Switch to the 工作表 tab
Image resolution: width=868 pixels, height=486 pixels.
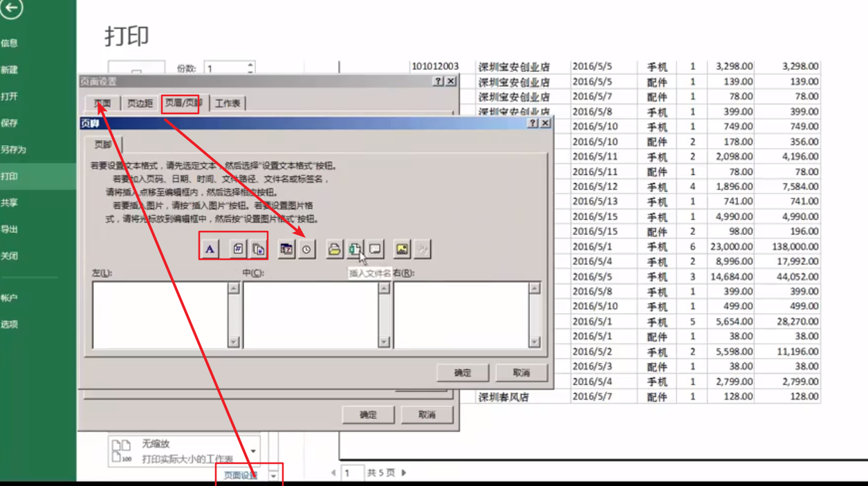click(x=228, y=102)
